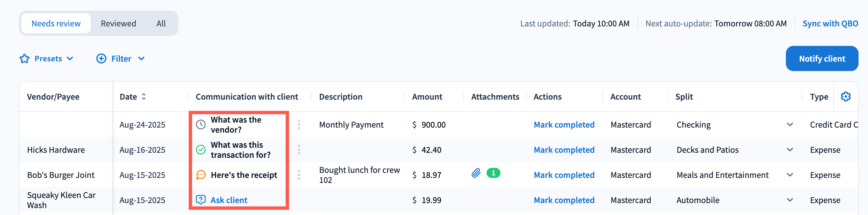Switch to the Reviewed tab
868x215 pixels.
click(x=118, y=24)
